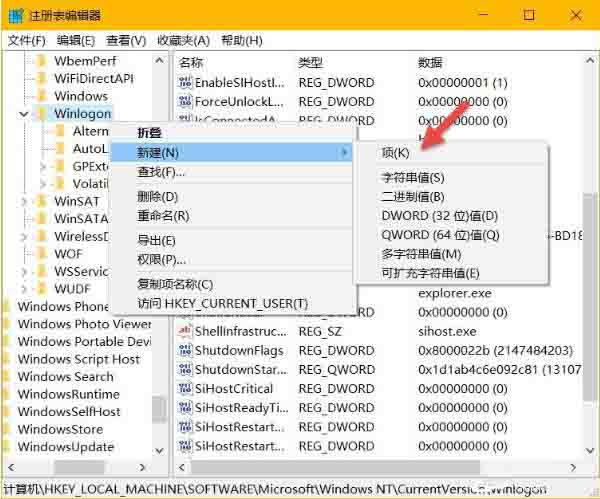
Task: Click the AutoL... subkey folder icon
Action: 60,149
